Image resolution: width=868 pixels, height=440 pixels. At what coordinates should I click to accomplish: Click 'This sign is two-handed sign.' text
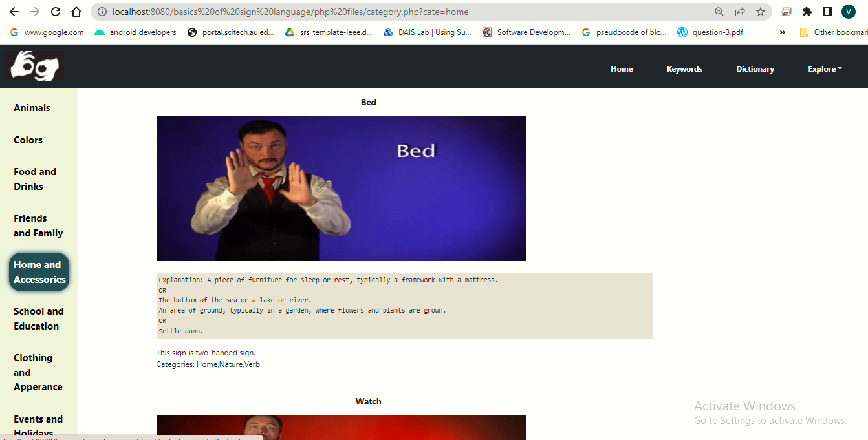tap(206, 353)
